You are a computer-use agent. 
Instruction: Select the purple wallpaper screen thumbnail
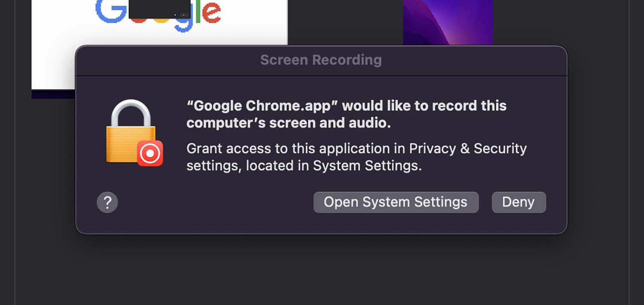(x=448, y=22)
